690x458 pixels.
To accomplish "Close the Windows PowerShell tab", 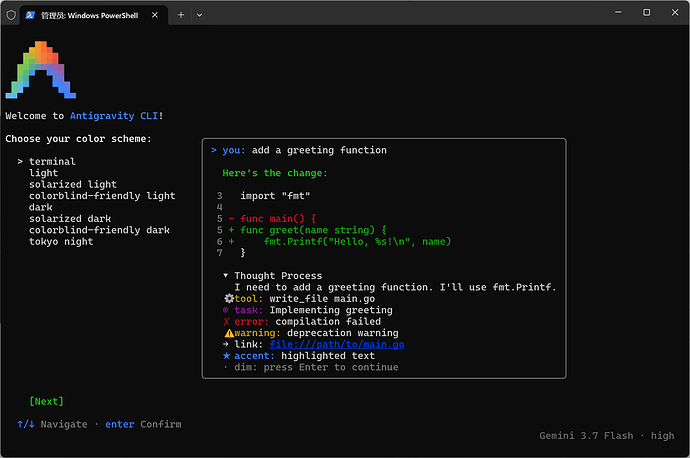I will click(154, 15).
